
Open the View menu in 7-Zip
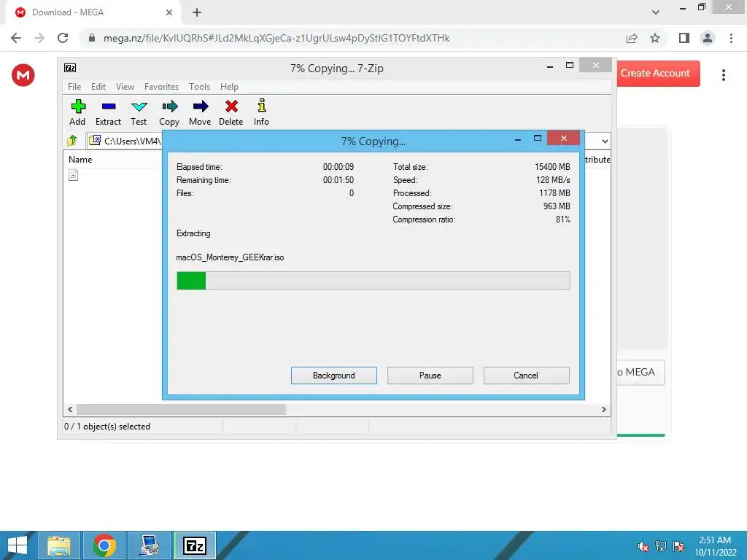coord(125,87)
